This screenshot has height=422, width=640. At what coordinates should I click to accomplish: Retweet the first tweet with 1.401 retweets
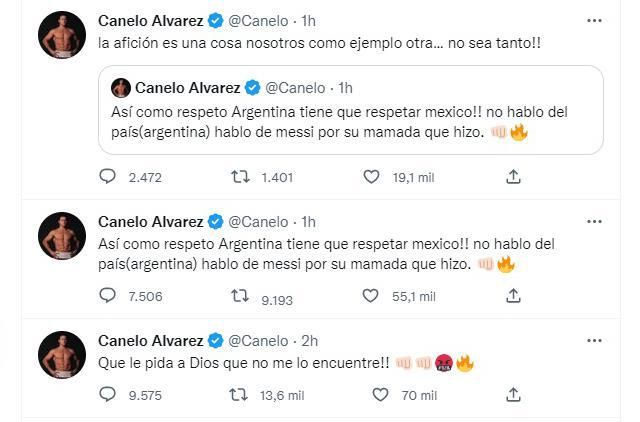(239, 177)
